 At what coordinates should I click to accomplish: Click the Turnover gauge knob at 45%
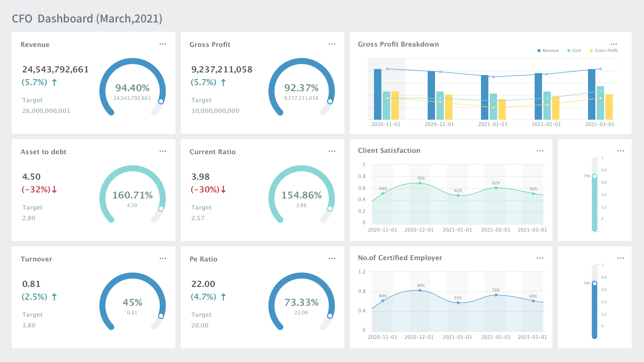point(161,316)
